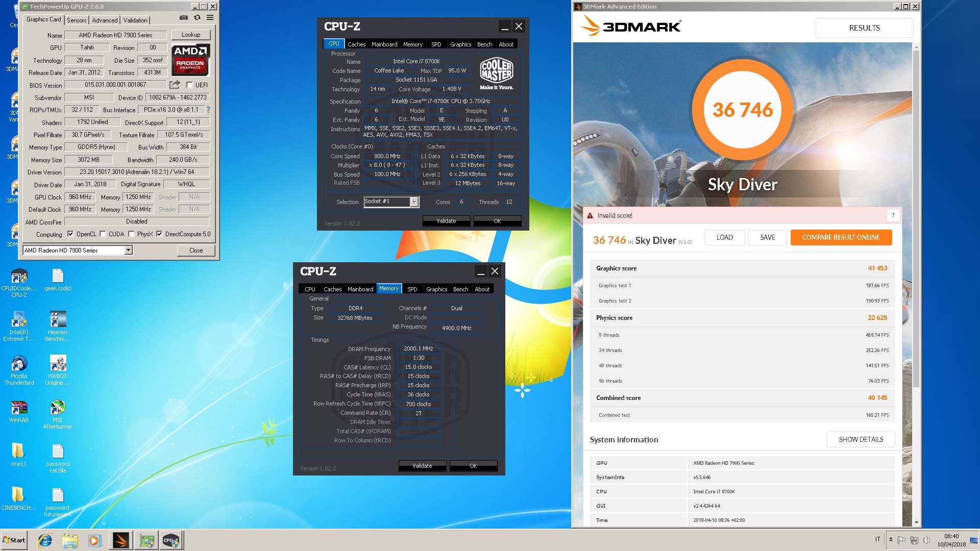
Task: Click the Graphics score value 41 453
Action: [877, 268]
